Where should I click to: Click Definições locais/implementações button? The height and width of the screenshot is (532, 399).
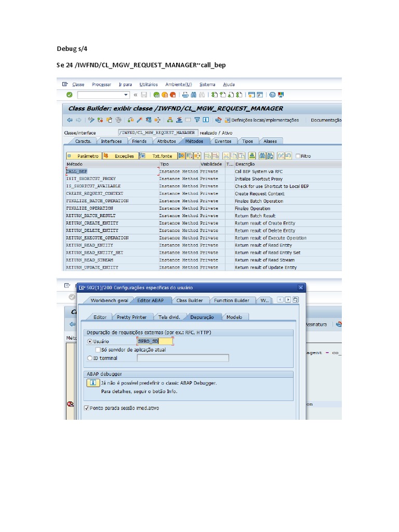[x=262, y=120]
